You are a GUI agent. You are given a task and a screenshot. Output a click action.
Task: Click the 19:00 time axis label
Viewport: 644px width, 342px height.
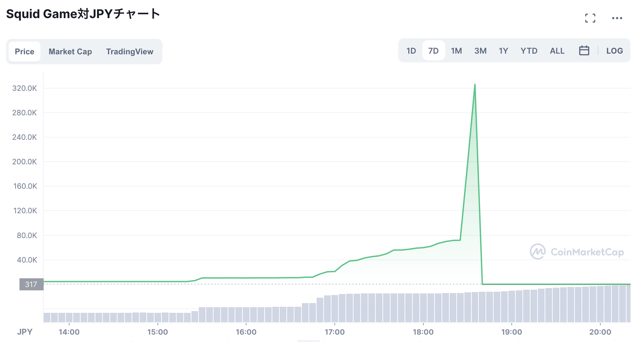[512, 332]
